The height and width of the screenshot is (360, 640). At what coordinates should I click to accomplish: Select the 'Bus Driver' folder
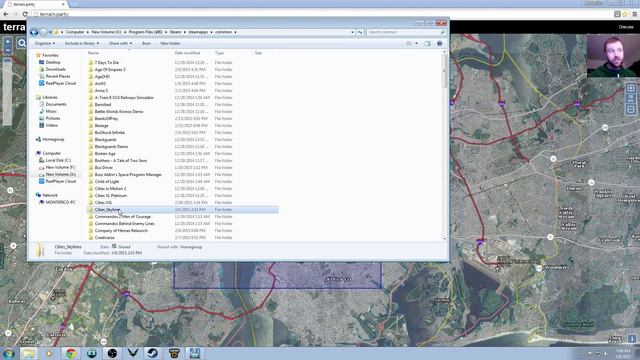(x=104, y=167)
